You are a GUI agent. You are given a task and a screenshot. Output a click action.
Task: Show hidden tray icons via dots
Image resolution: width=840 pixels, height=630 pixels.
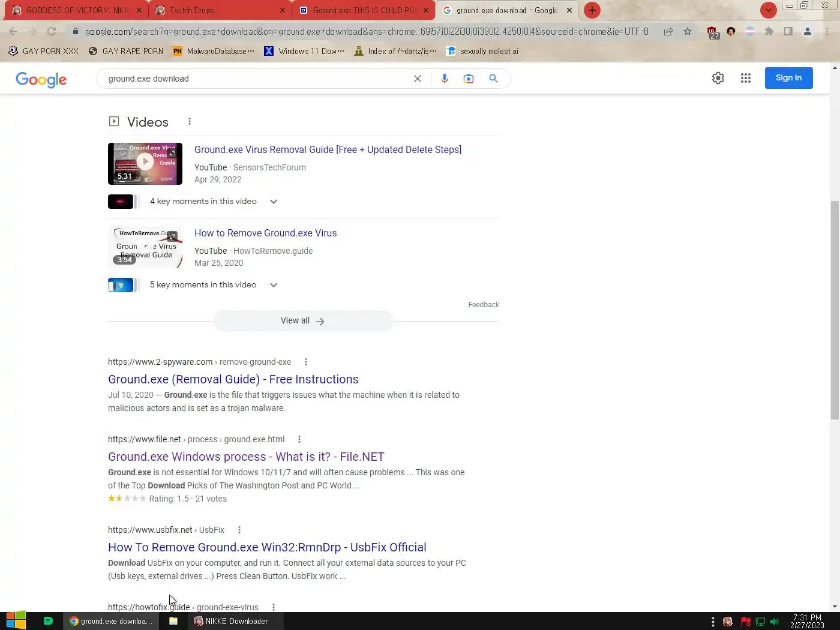tap(713, 622)
